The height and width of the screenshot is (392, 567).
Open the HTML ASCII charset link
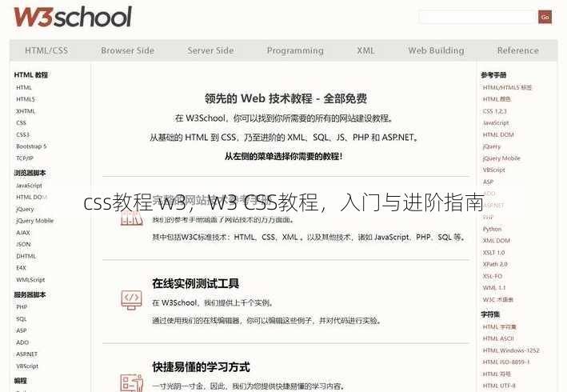pyautogui.click(x=498, y=338)
